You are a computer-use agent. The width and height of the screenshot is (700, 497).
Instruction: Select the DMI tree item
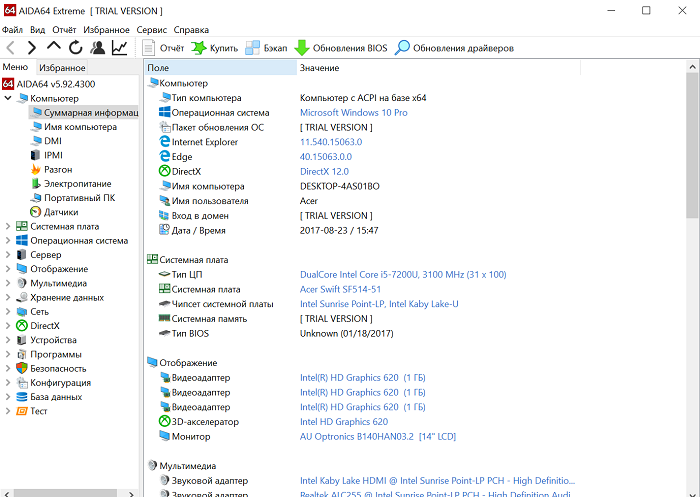click(53, 141)
